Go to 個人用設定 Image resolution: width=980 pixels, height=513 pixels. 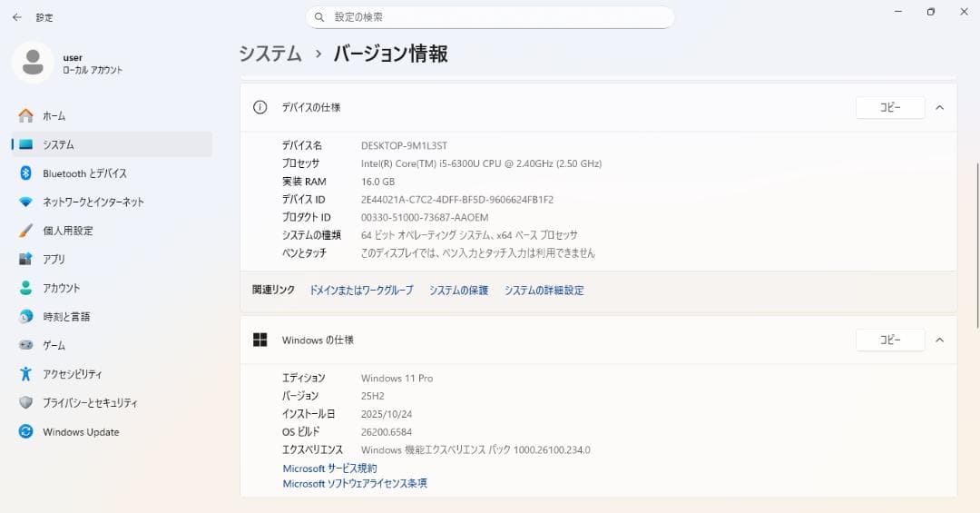click(113, 231)
